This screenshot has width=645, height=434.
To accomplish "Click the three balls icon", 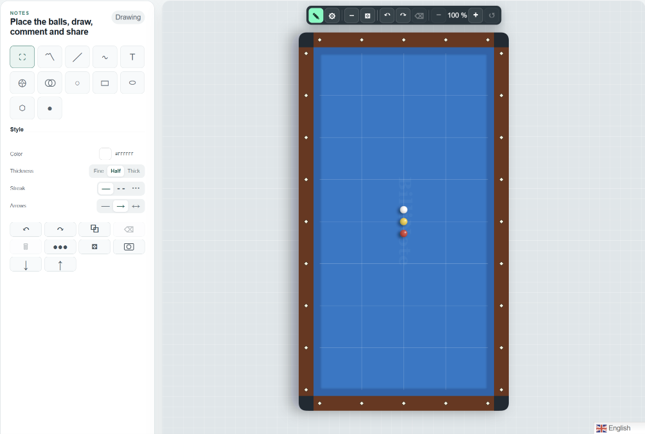I will click(60, 247).
